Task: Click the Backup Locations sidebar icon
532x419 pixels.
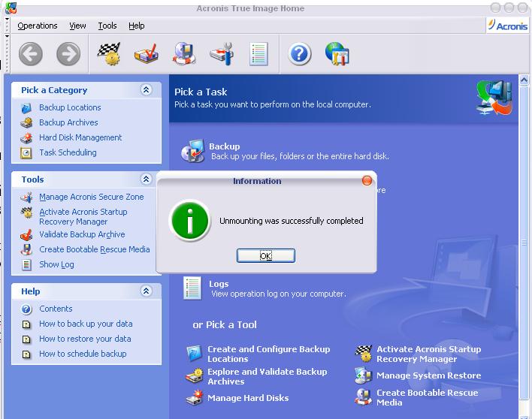Action: [x=26, y=108]
